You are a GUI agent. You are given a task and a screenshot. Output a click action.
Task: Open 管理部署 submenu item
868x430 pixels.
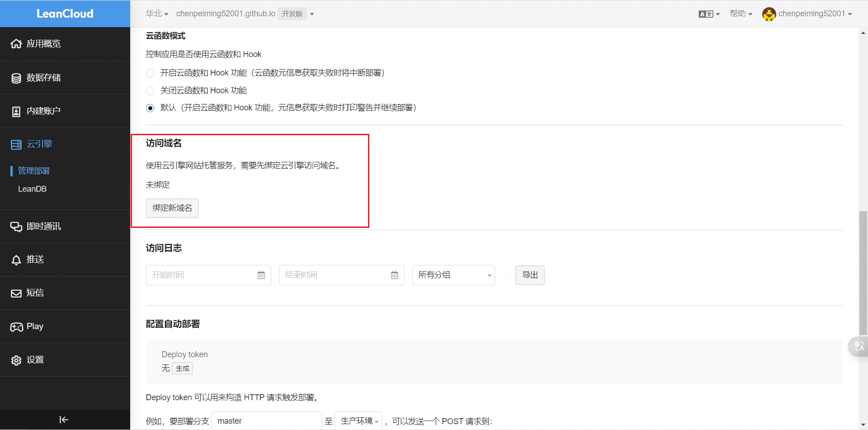tap(34, 171)
